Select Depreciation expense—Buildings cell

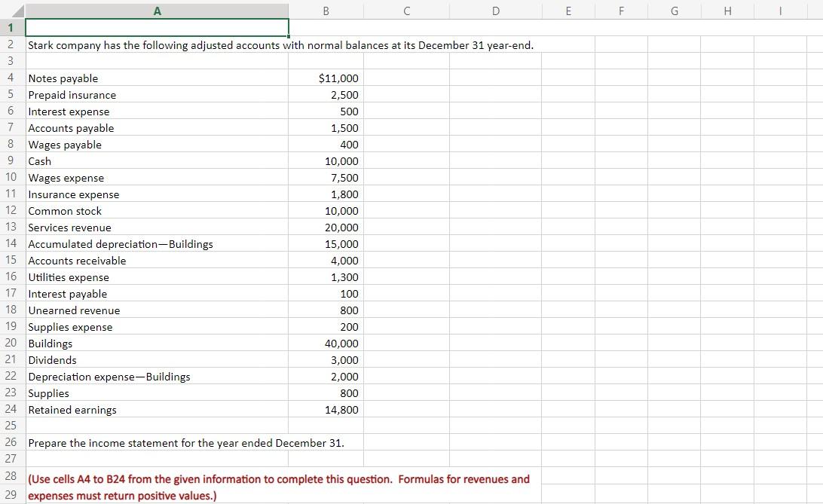coord(157,377)
